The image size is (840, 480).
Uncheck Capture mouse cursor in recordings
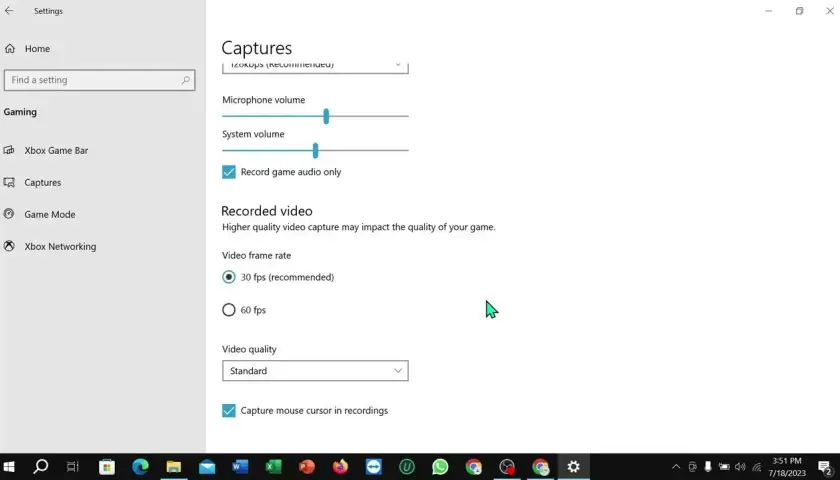tap(229, 410)
